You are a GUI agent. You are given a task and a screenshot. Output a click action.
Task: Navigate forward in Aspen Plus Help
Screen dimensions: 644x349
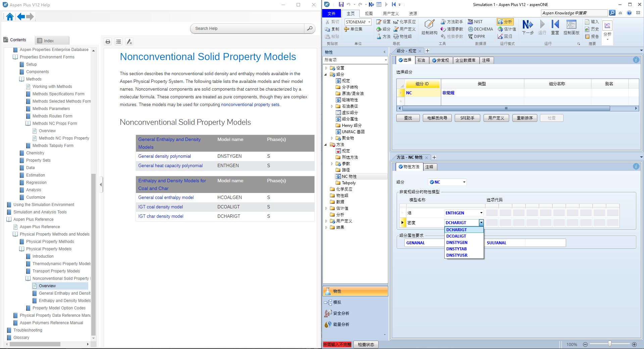click(30, 16)
